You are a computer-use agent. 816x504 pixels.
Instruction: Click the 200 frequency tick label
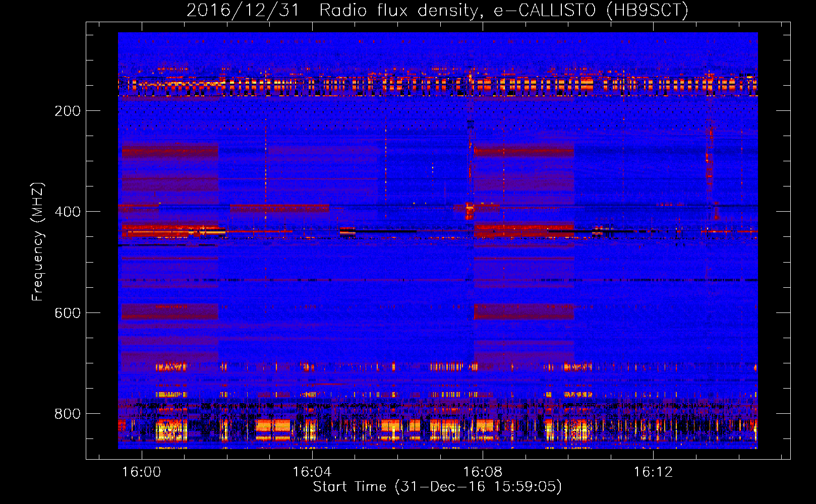[68, 111]
